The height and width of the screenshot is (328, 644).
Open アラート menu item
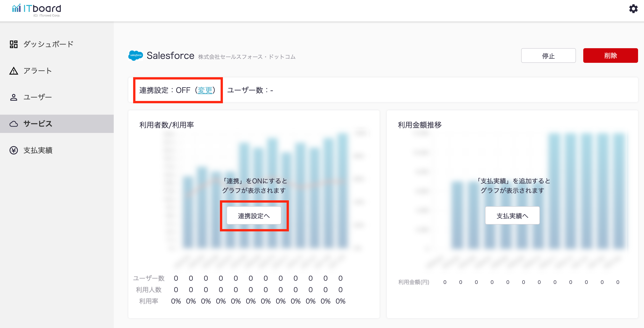pyautogui.click(x=38, y=71)
